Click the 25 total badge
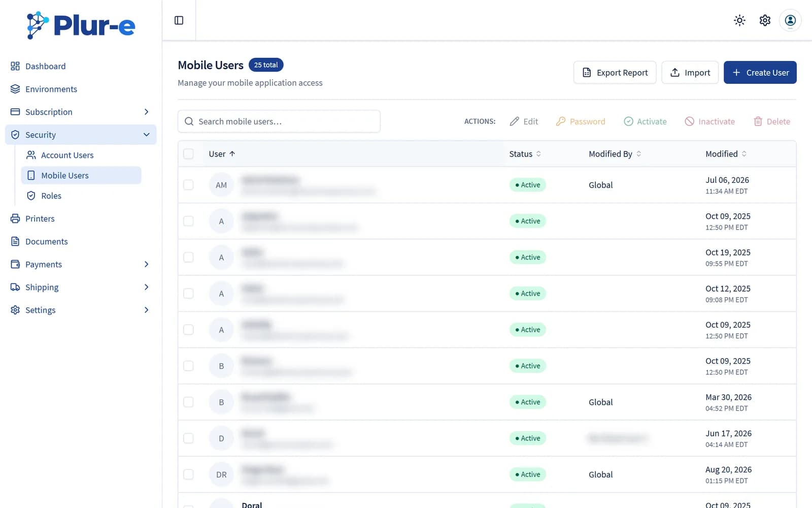 coord(266,65)
